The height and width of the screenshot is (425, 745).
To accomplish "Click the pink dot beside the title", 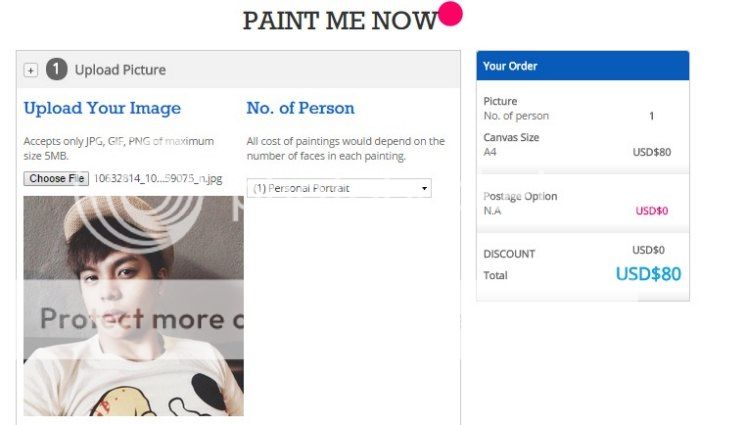I will 450,14.
